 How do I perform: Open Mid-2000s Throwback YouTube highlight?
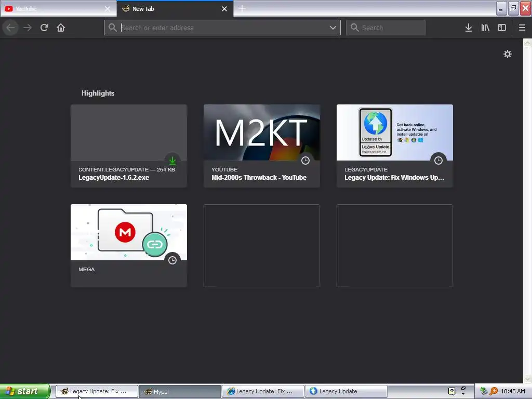click(262, 146)
